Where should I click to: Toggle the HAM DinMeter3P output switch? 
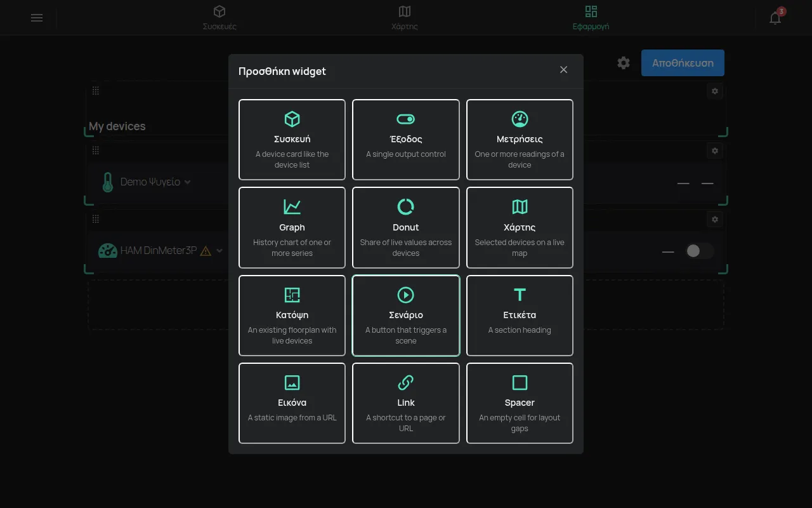(x=700, y=251)
